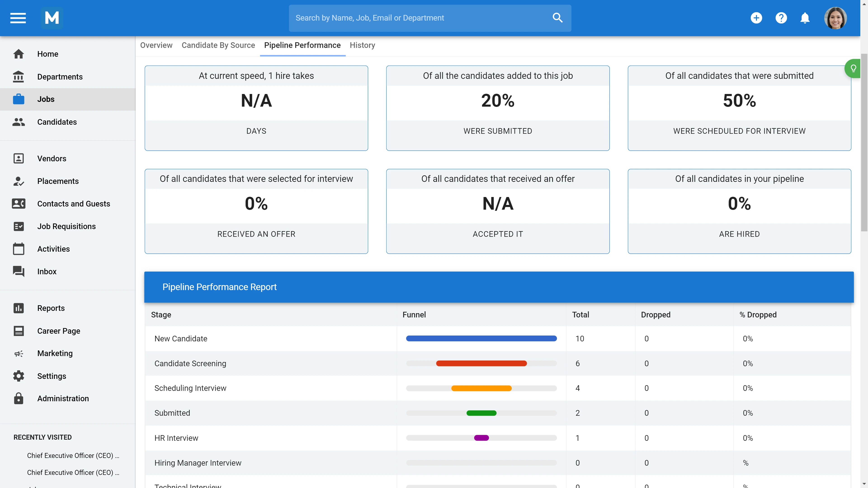Open the notifications bell
The height and width of the screenshot is (488, 868).
(x=805, y=18)
